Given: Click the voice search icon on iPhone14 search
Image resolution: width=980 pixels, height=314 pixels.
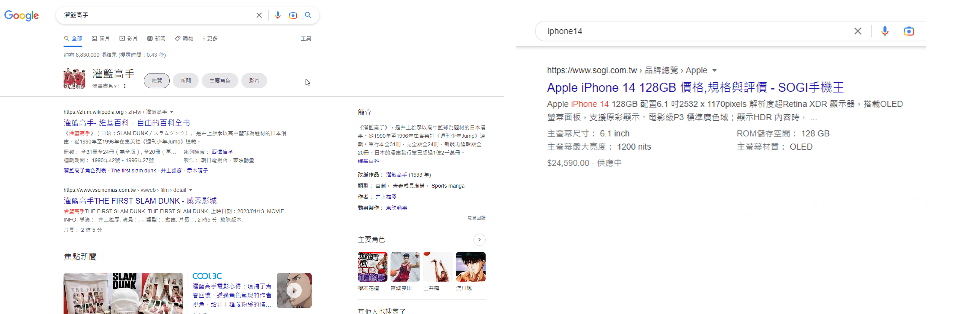Looking at the screenshot, I should (884, 31).
